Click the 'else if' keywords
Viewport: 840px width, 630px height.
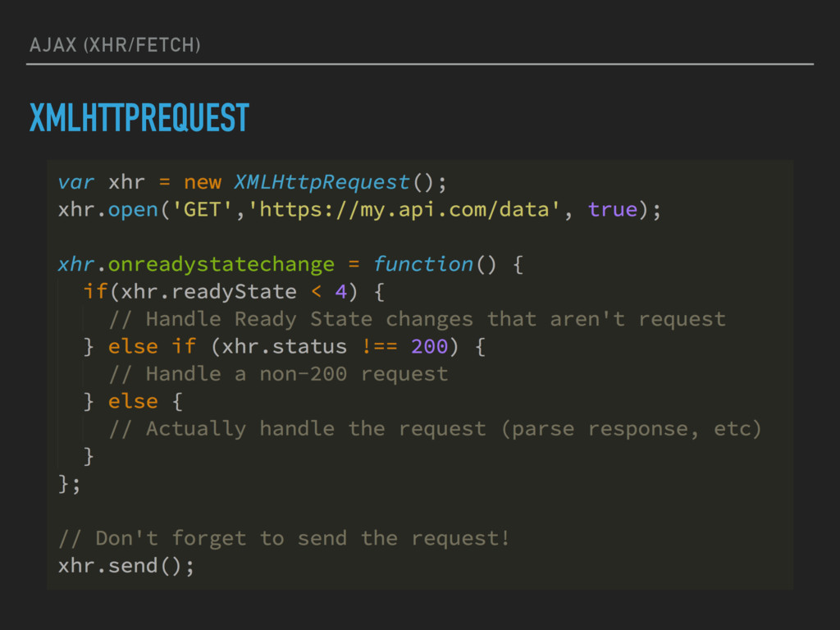point(152,347)
